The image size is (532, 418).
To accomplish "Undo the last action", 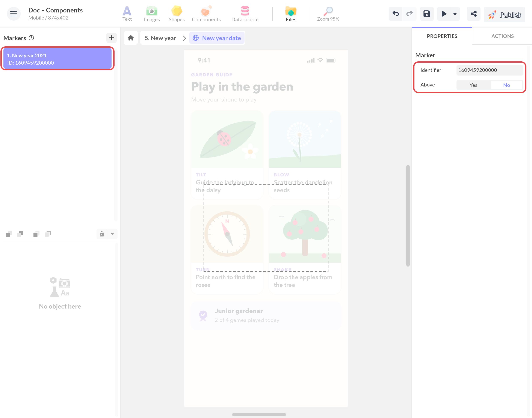I will tap(396, 14).
